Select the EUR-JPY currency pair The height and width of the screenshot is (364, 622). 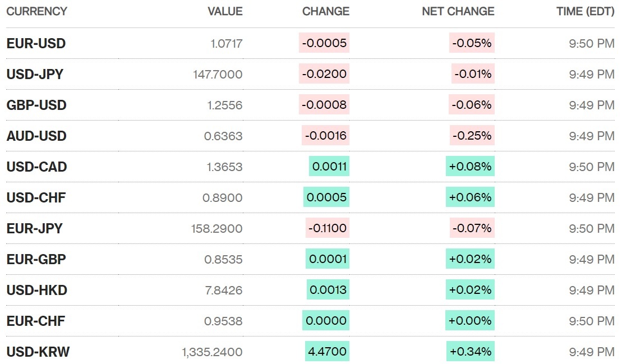(x=34, y=228)
